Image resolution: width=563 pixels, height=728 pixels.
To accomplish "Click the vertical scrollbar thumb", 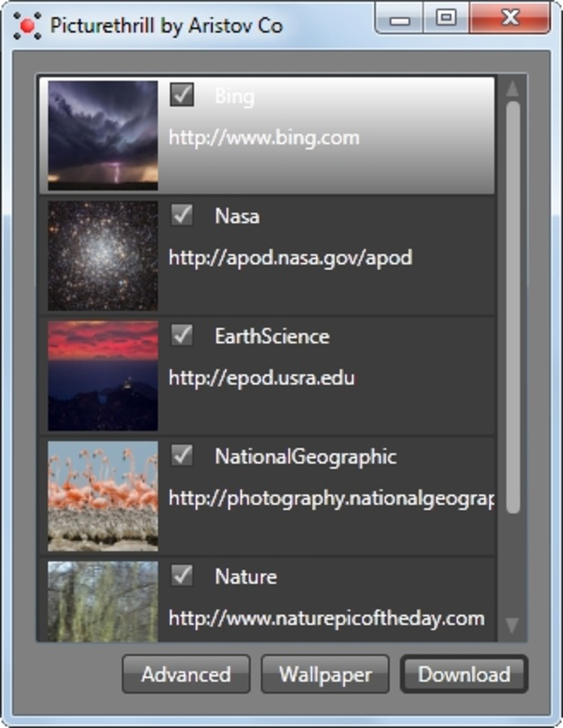I will [x=513, y=308].
